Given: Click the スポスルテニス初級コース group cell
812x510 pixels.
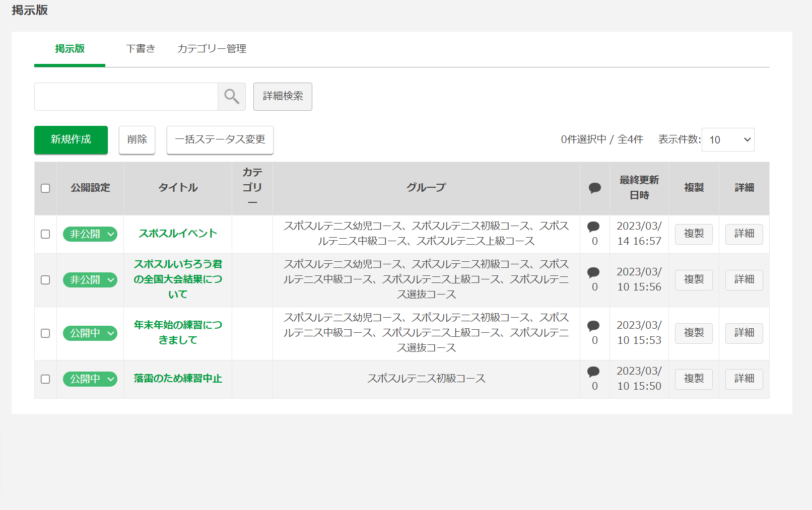Looking at the screenshot, I should click(426, 379).
